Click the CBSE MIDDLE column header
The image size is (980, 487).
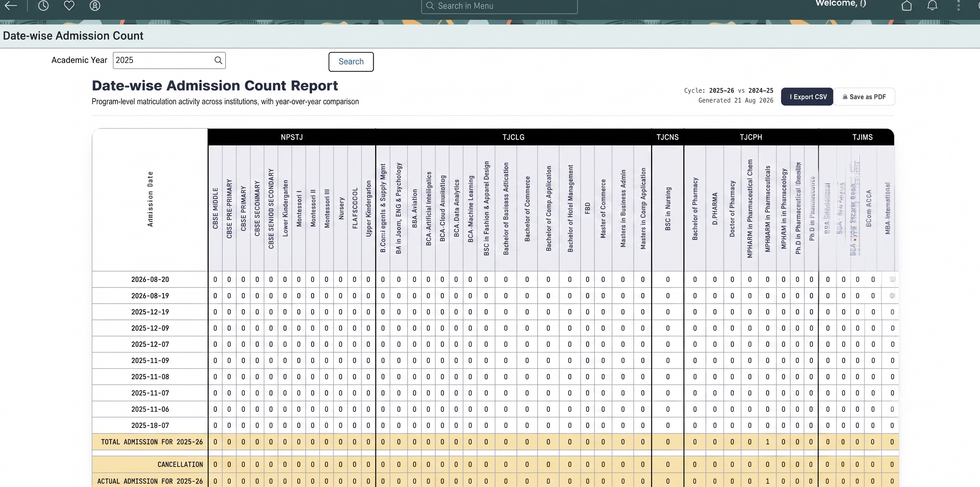tap(215, 208)
